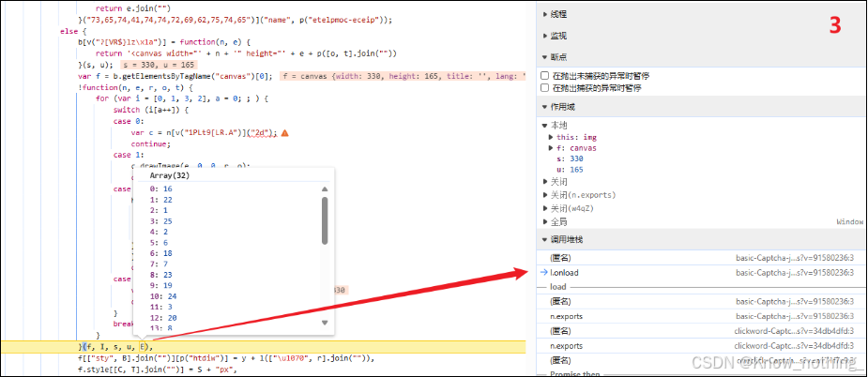
Task: Click the u: 165 local variable
Action: 570,170
